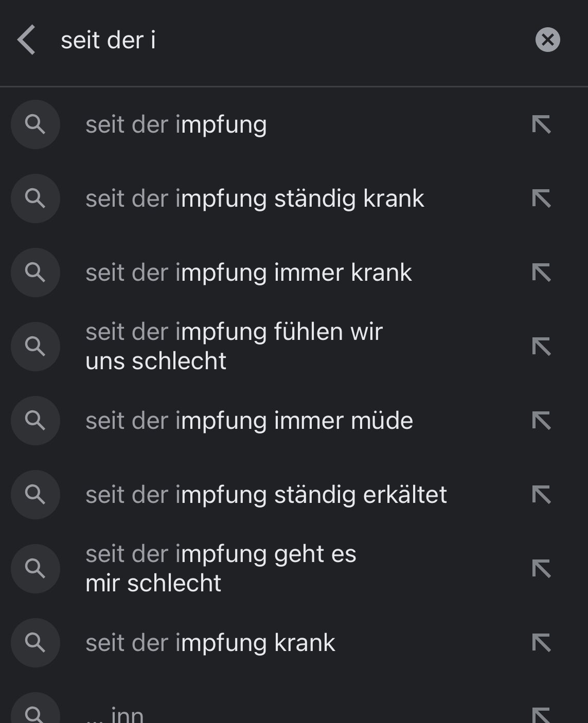Tap arrow icon beside 'immer müde' suggestion

(541, 421)
